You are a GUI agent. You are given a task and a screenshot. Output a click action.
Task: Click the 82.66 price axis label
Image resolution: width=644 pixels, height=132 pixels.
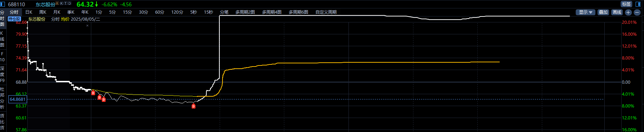[x=21, y=22]
